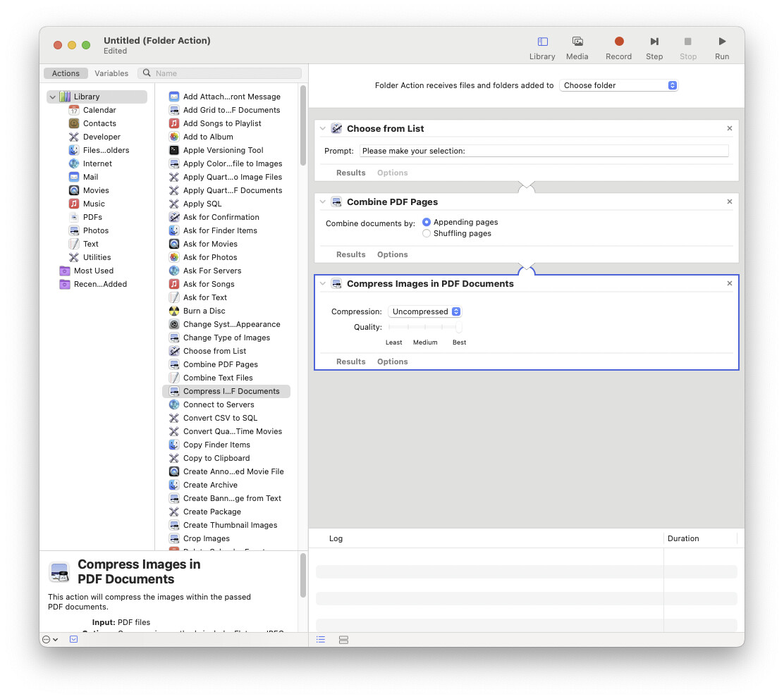Switch to the Actions tab
Screen dimensions: 784x699
click(x=65, y=73)
